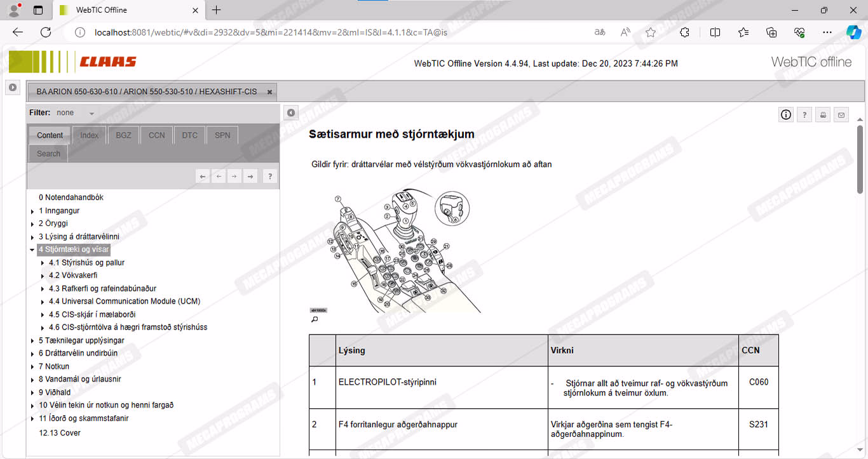The height and width of the screenshot is (459, 868).
Task: Open the Filter dropdown
Action: coord(92,113)
